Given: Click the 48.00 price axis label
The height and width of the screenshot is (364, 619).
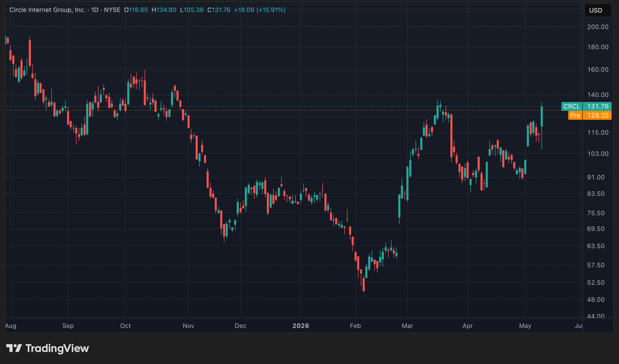Looking at the screenshot, I should [x=596, y=300].
